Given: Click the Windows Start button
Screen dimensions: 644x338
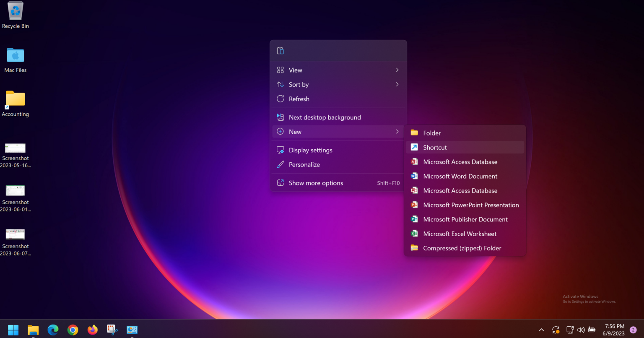Looking at the screenshot, I should 13,330.
